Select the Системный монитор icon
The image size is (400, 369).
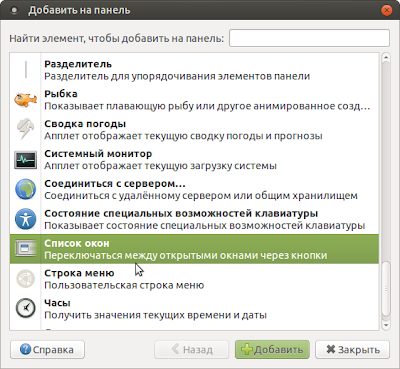[x=26, y=160]
